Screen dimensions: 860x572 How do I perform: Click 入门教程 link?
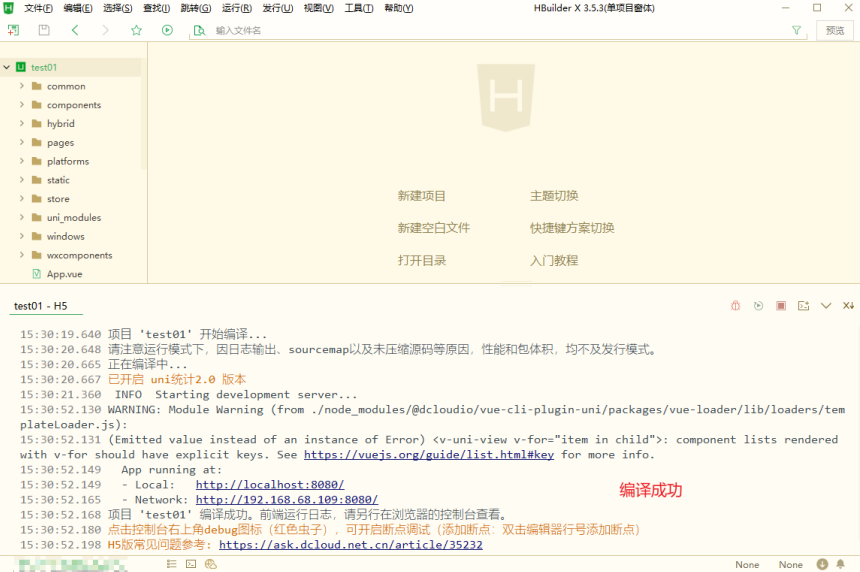click(554, 260)
